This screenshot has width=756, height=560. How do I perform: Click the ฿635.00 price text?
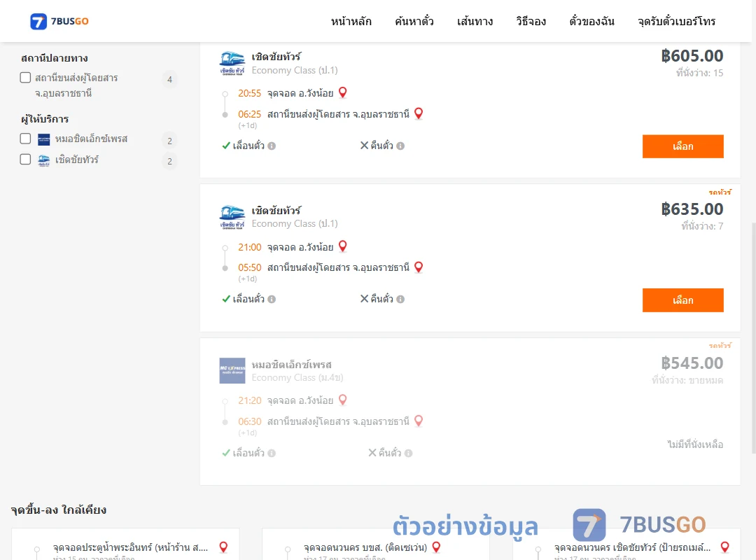(692, 209)
